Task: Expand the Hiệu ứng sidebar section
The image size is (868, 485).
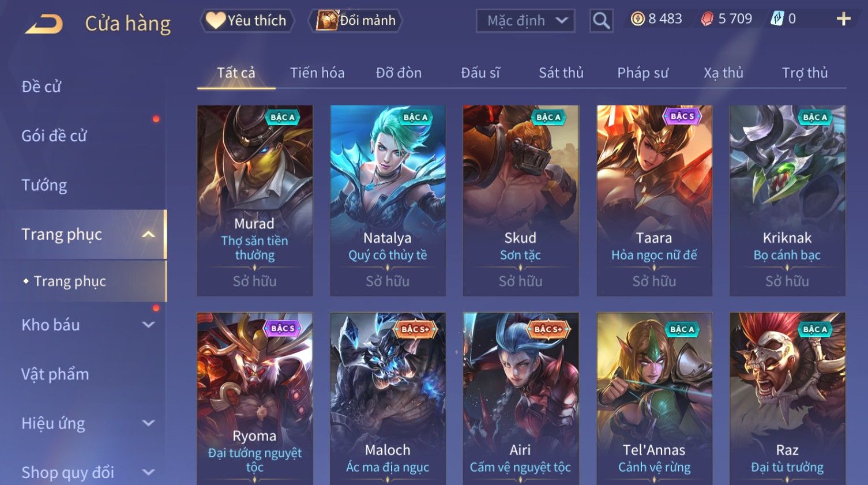Action: coord(148,423)
